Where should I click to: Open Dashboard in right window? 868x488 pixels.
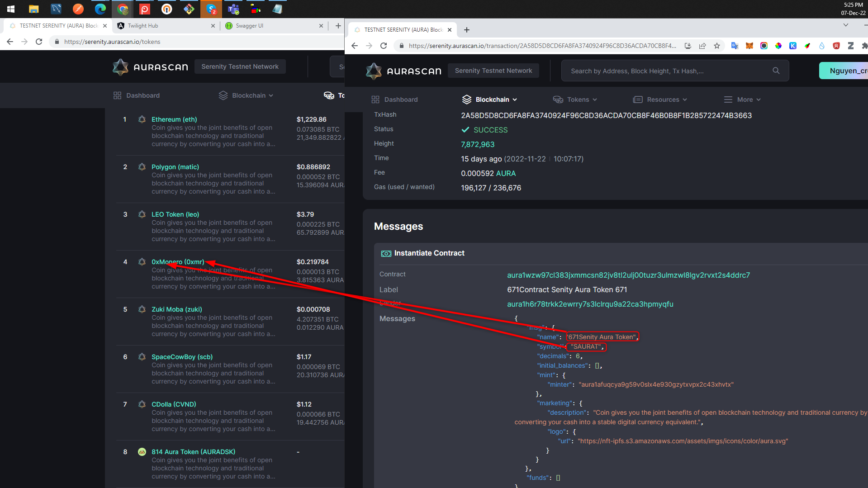[394, 99]
